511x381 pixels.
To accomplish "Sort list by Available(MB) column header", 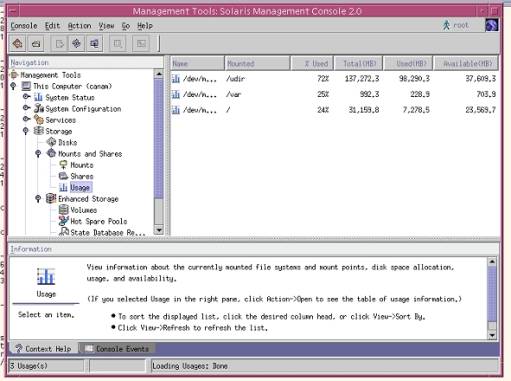I will tap(466, 63).
